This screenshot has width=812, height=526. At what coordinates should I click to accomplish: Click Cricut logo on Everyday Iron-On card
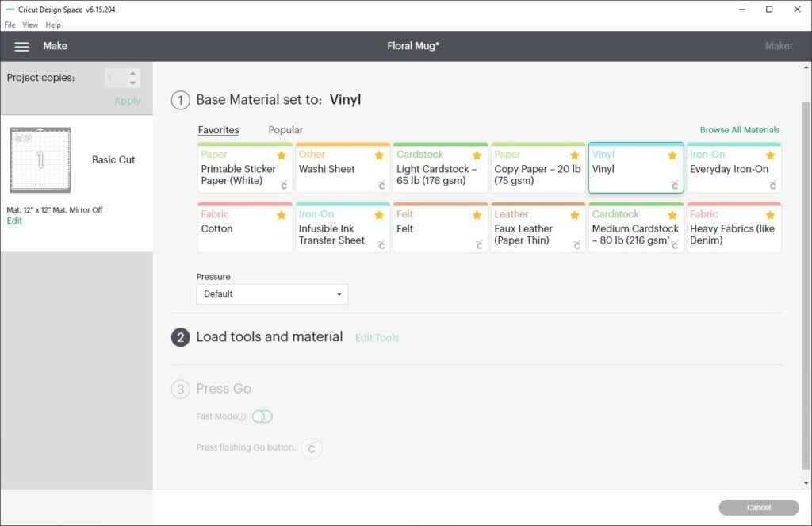coord(772,185)
